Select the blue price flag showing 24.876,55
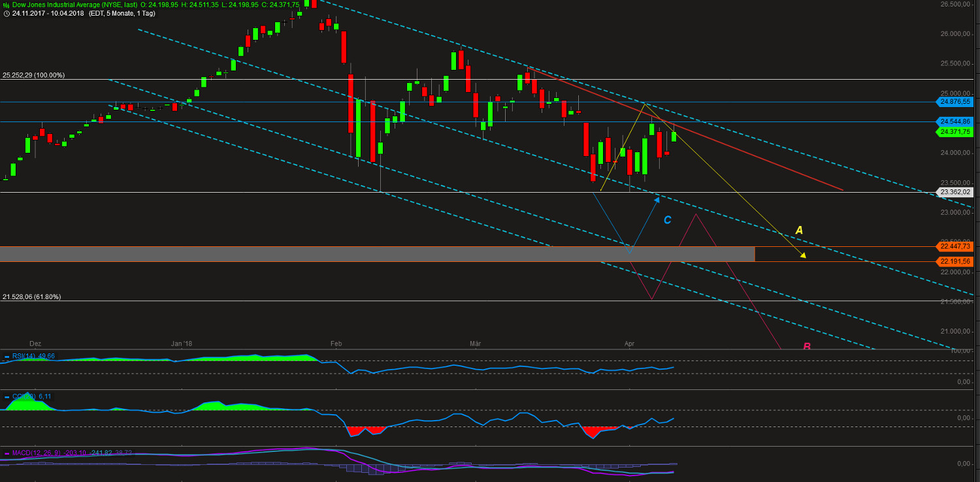 pyautogui.click(x=955, y=102)
